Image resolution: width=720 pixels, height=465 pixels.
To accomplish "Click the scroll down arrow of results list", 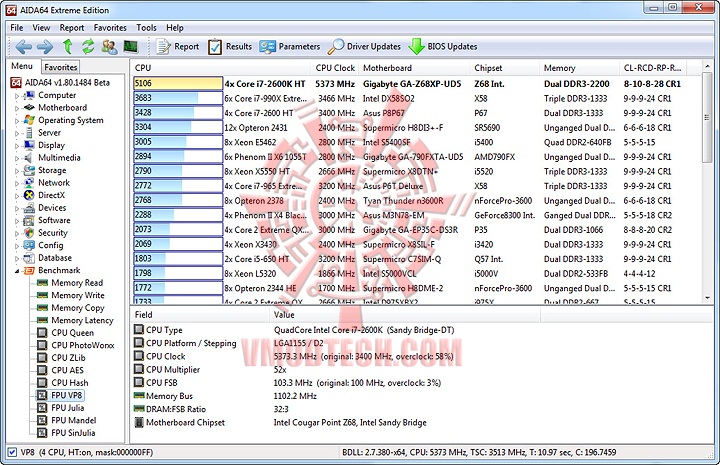I will [707, 298].
